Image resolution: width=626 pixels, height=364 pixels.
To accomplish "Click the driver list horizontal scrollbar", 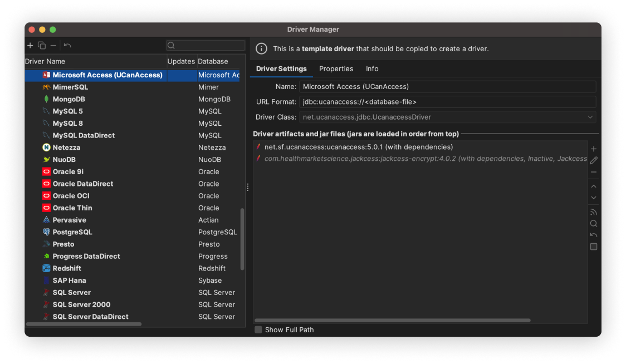I will (84, 324).
